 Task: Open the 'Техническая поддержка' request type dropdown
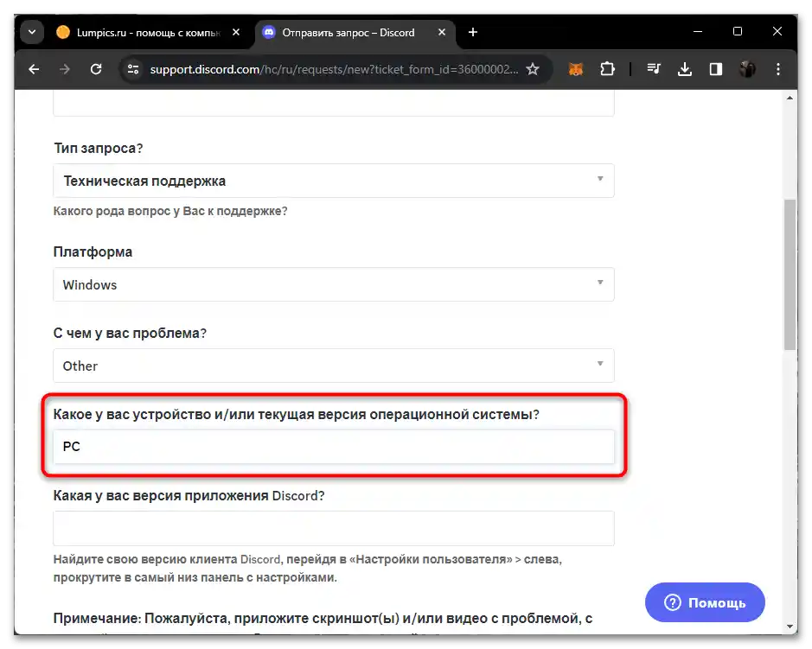click(333, 181)
